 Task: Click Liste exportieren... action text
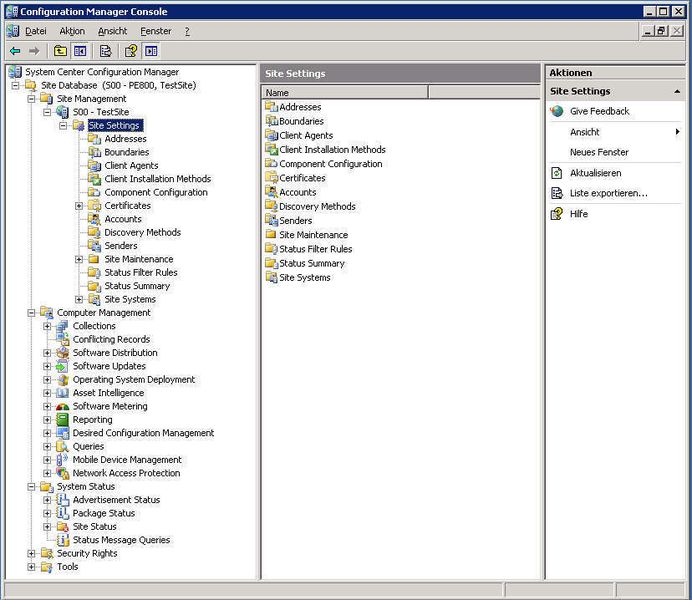pyautogui.click(x=609, y=193)
